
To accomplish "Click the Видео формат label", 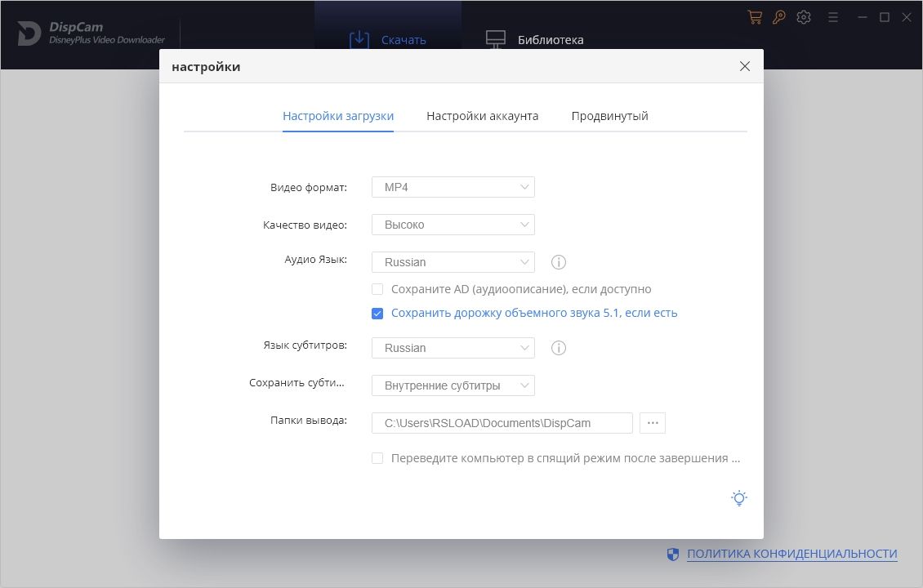I will click(309, 188).
